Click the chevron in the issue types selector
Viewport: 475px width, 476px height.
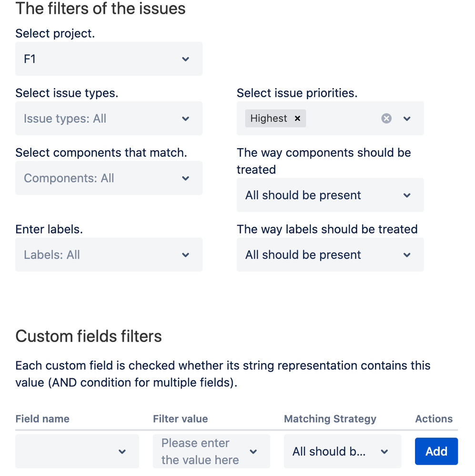[186, 119]
